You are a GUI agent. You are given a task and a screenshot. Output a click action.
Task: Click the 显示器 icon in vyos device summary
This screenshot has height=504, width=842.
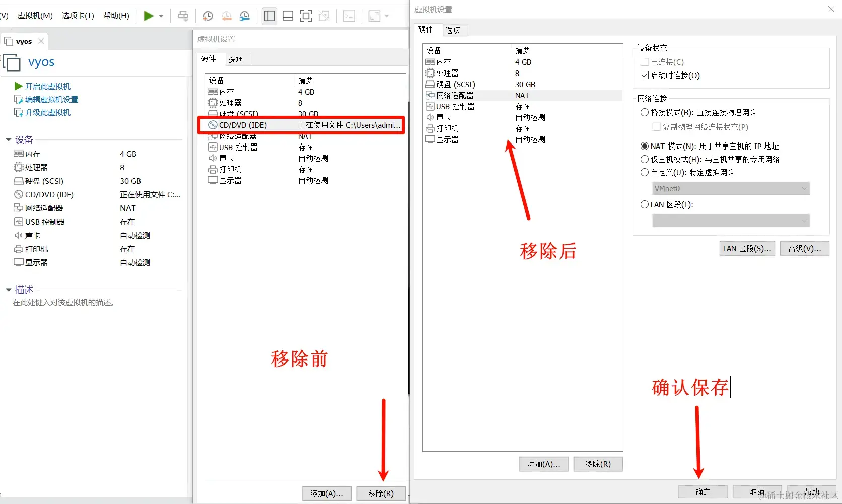pyautogui.click(x=19, y=262)
